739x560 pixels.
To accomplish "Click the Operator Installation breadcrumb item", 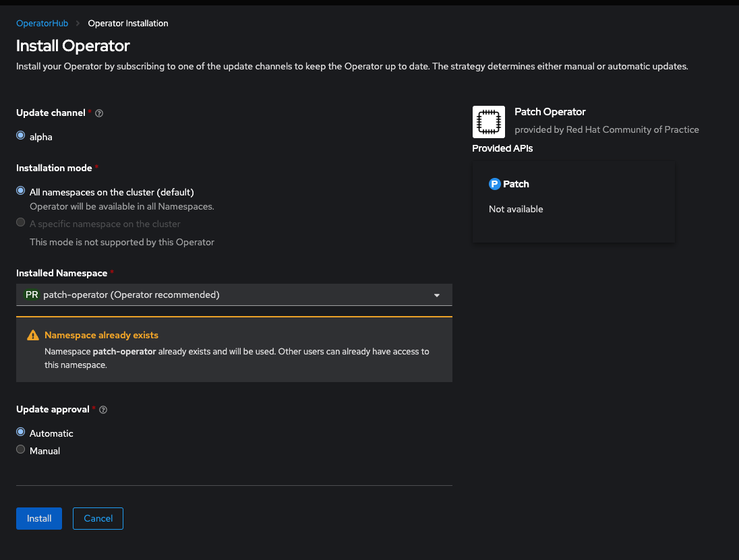I will click(127, 23).
